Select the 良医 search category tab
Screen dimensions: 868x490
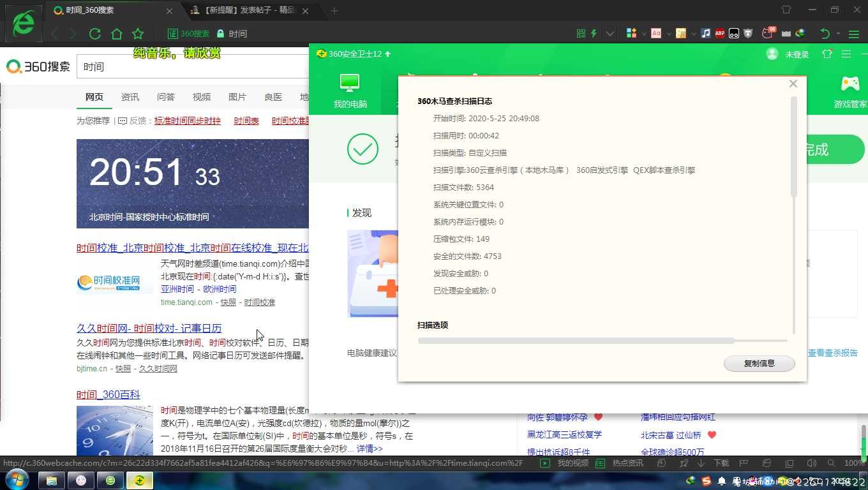coord(273,96)
